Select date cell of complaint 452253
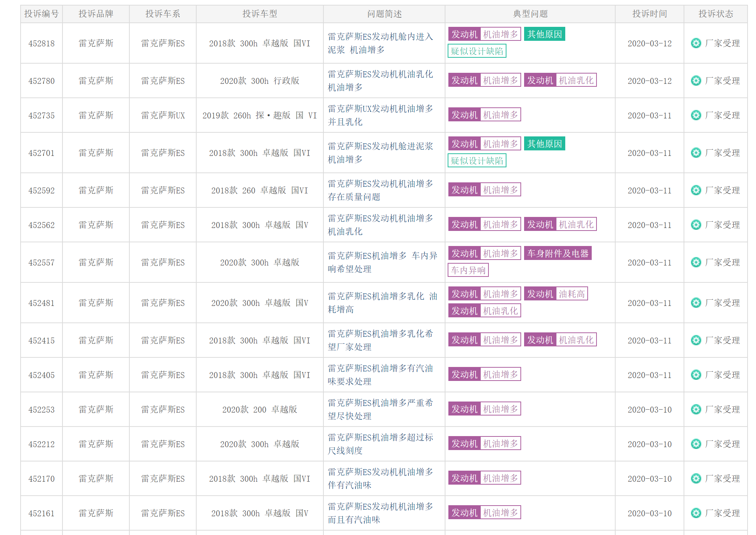 pos(649,410)
